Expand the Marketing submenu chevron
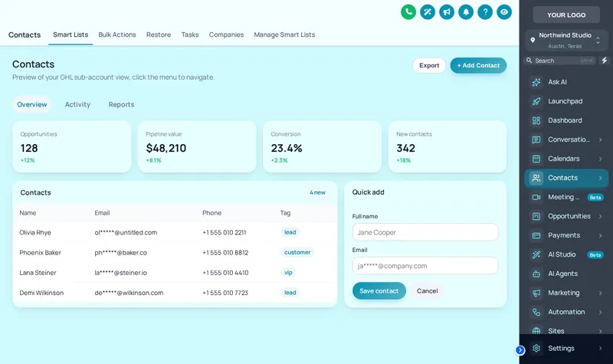Screen dimensions: 613x364 [600, 293]
